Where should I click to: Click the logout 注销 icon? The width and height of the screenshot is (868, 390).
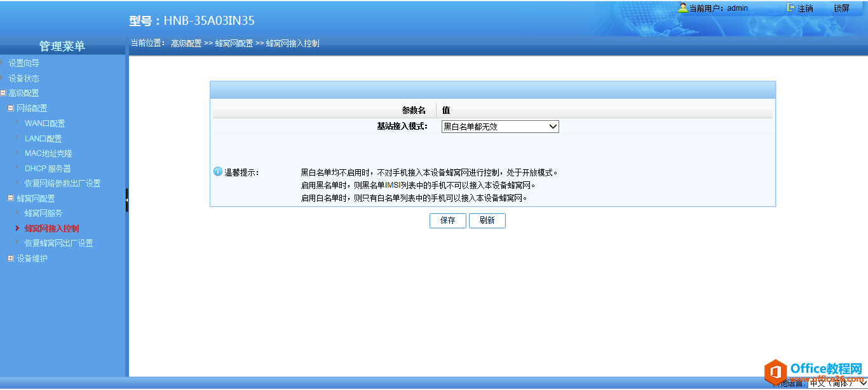pos(791,8)
